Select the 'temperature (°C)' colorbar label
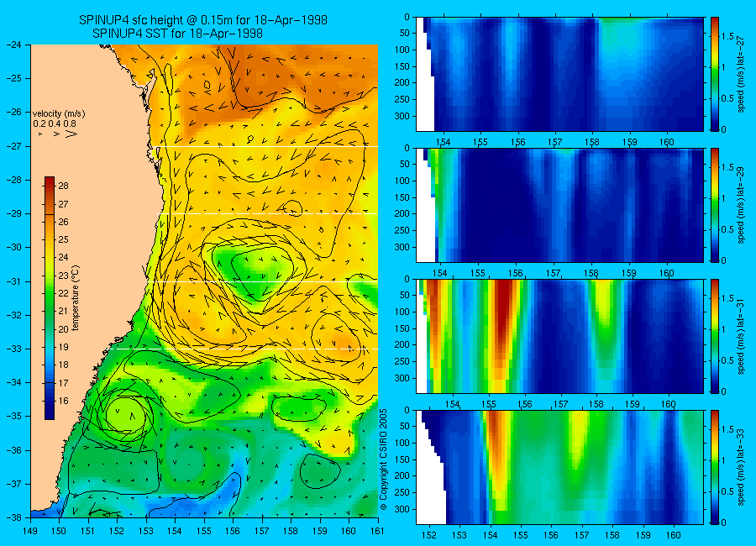Image resolution: width=756 pixels, height=546 pixels. tap(76, 298)
